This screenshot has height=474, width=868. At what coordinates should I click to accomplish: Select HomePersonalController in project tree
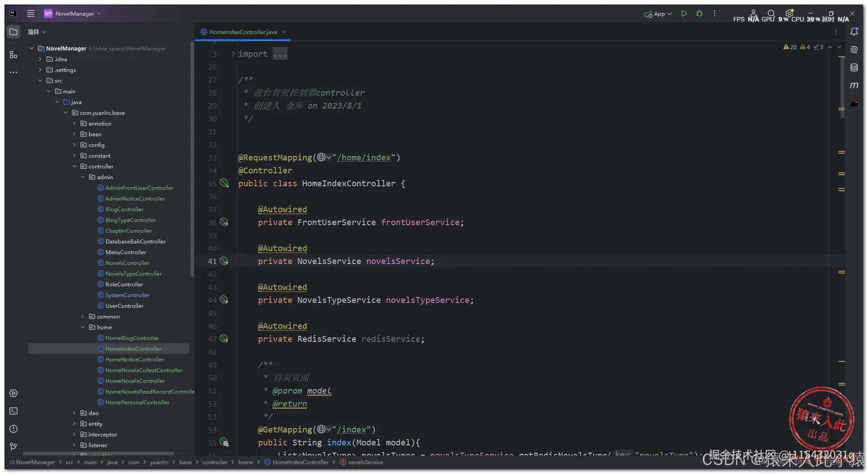[137, 402]
